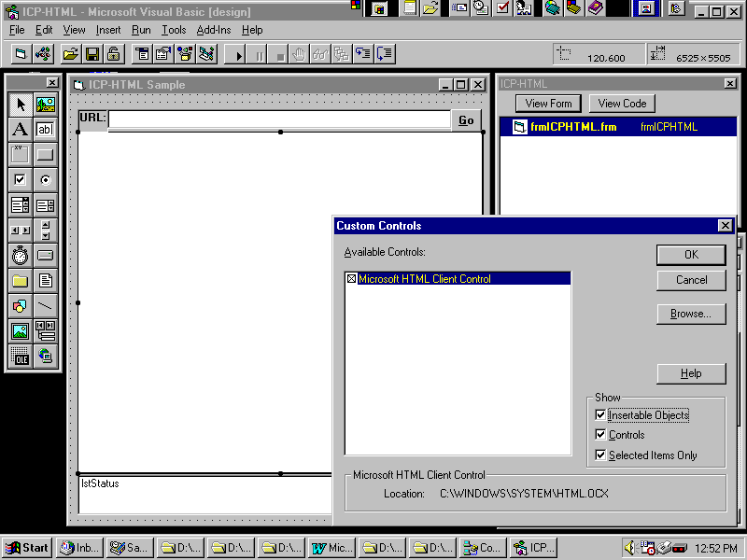Viewport: 747px width, 560px height.
Task: Select the Label tool in the toolbox
Action: click(x=20, y=129)
